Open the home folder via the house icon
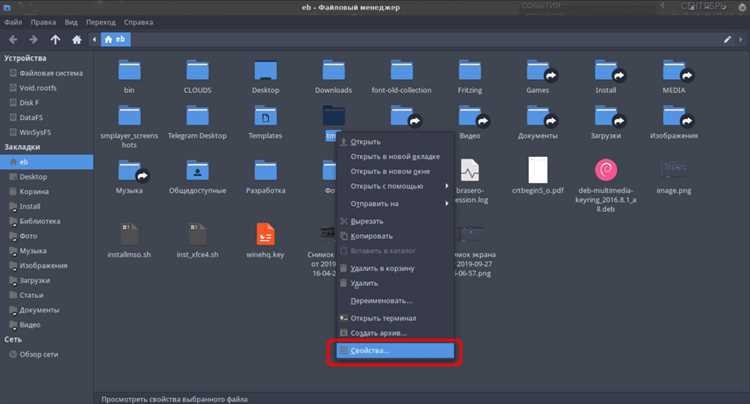Image resolution: width=750 pixels, height=404 pixels. (x=77, y=40)
